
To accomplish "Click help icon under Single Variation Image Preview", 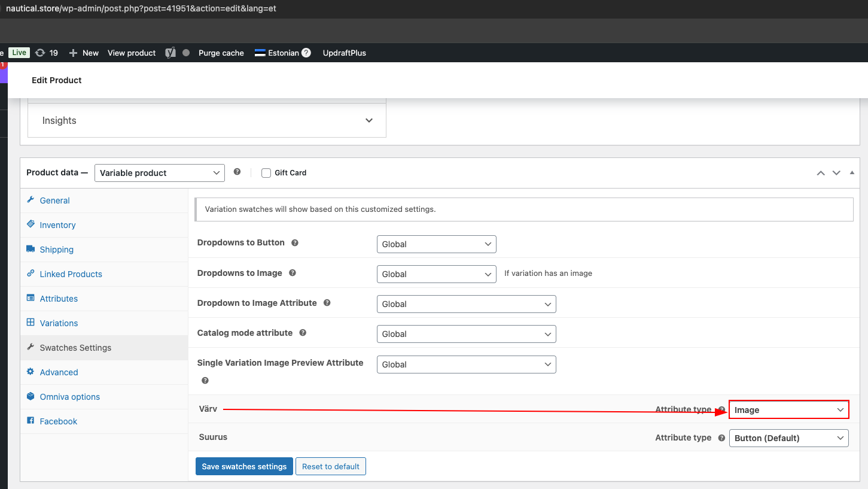I will pos(205,381).
